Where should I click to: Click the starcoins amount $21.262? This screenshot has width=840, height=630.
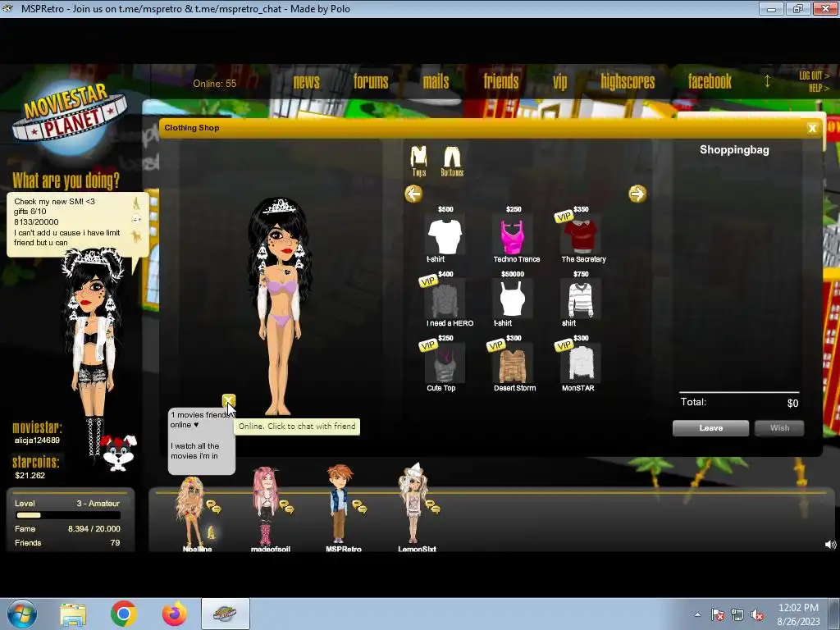pyautogui.click(x=30, y=475)
